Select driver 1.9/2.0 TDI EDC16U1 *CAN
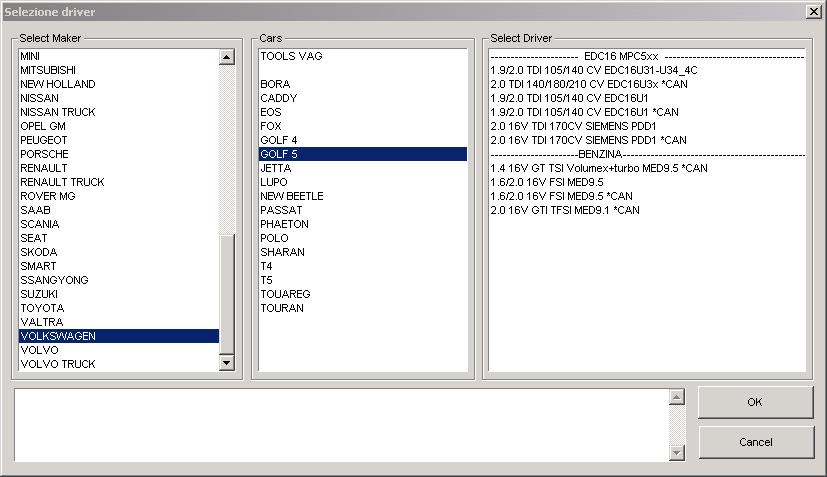The height and width of the screenshot is (477, 827). pyautogui.click(x=647, y=112)
